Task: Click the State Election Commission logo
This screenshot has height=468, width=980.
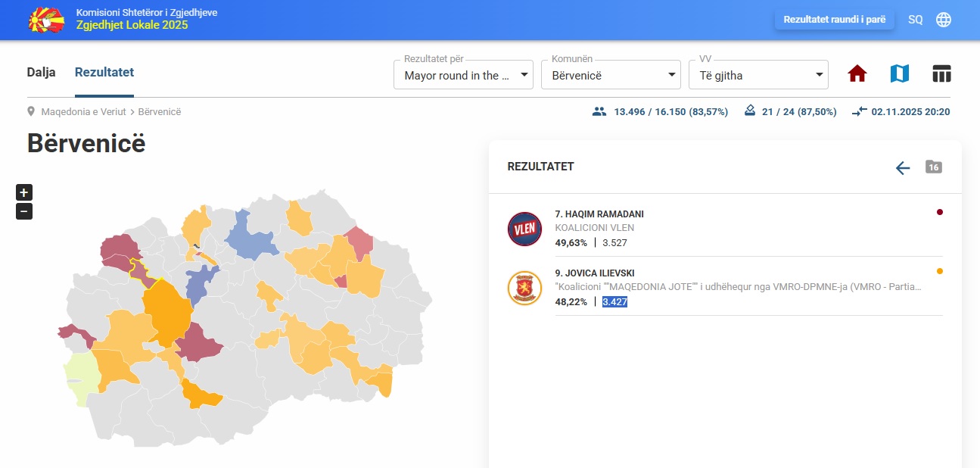Action: [46, 20]
